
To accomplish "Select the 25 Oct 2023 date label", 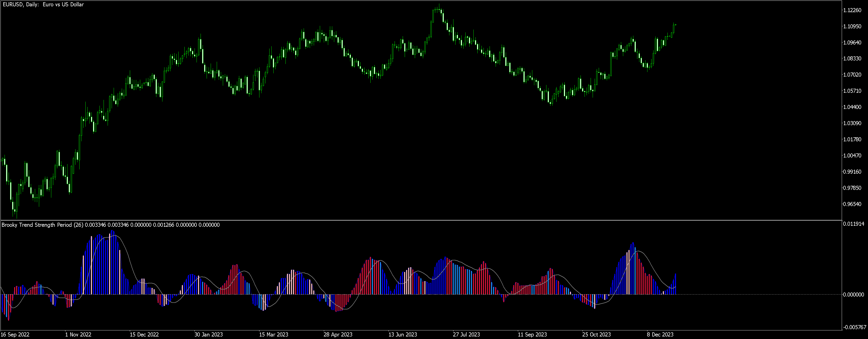I will tap(596, 335).
